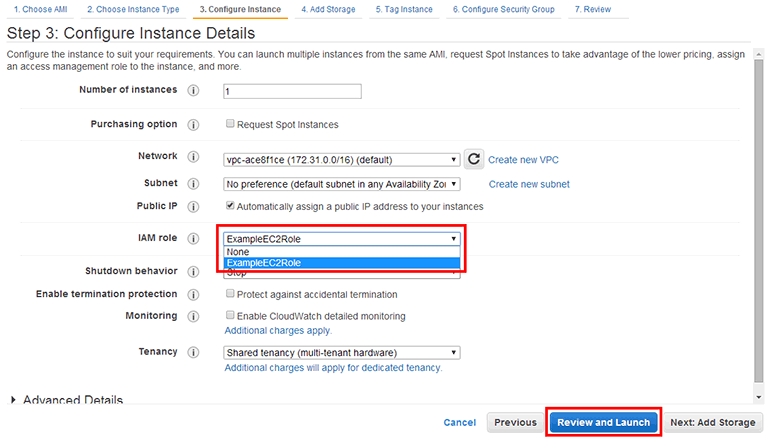
Task: Click the info icon next to Subnet
Action: [193, 184]
